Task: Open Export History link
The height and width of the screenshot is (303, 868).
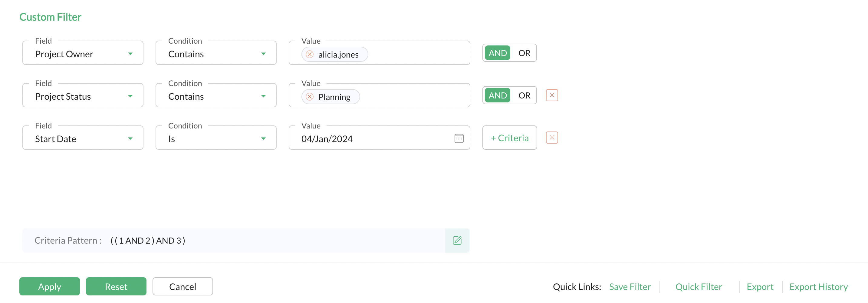Action: [818, 287]
